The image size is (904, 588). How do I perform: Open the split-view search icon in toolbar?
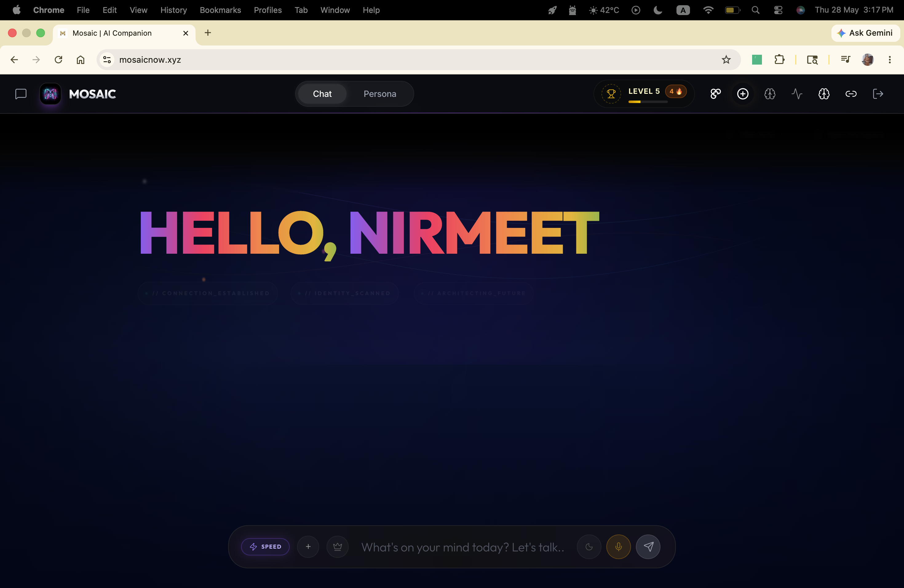tap(812, 60)
